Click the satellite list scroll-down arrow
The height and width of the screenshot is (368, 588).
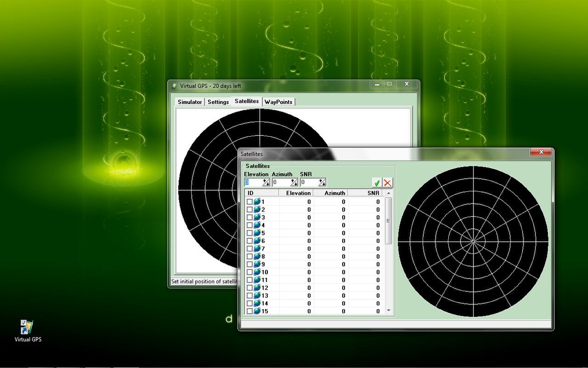click(x=388, y=310)
